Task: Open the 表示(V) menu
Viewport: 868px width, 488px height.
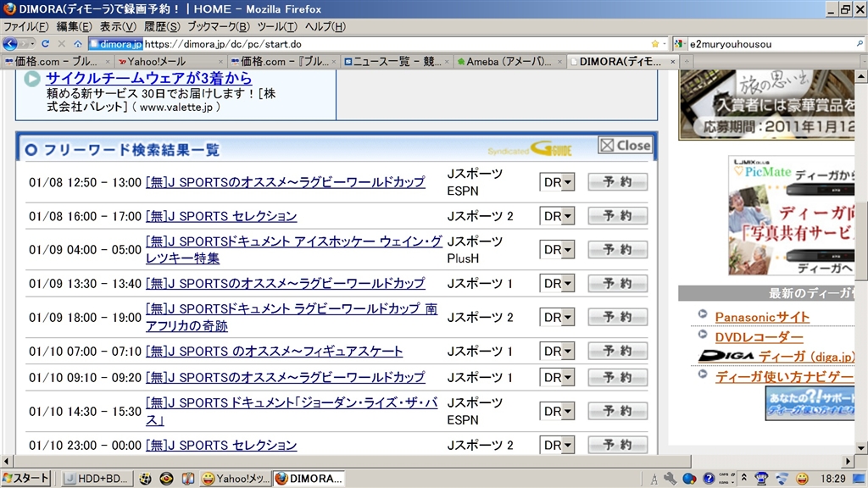Action: pyautogui.click(x=118, y=26)
